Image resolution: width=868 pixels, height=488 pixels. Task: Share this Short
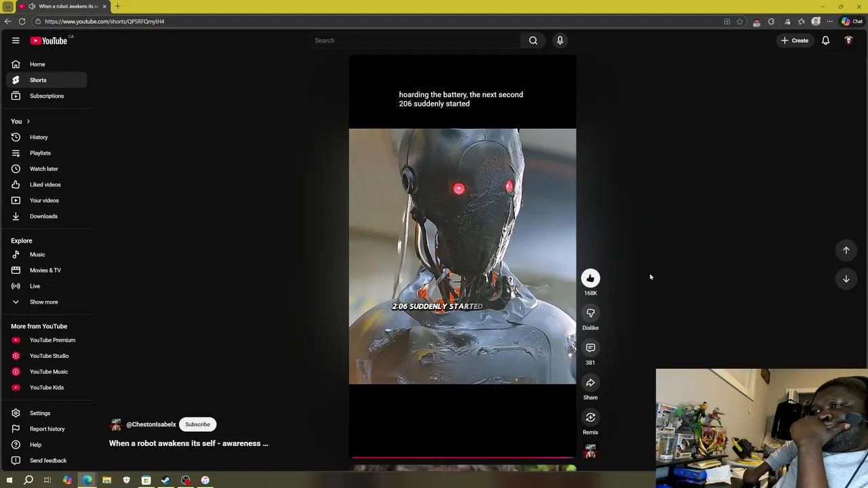click(591, 383)
